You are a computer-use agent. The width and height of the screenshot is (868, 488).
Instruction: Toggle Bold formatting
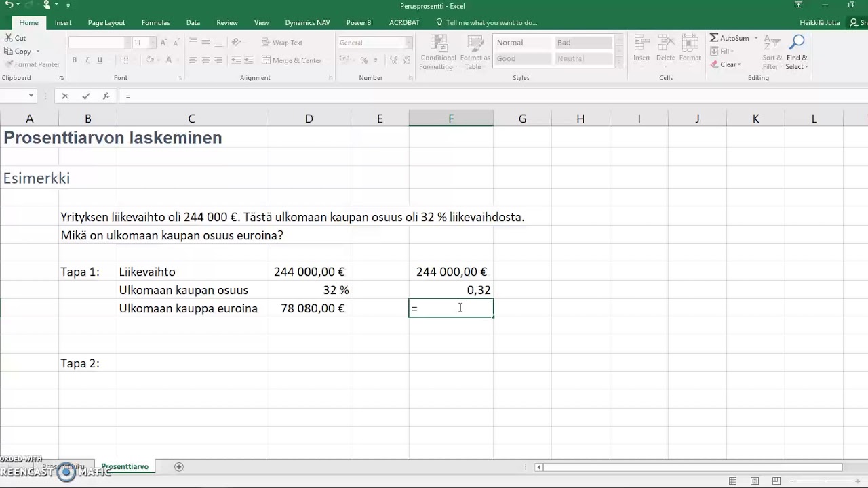tap(75, 60)
